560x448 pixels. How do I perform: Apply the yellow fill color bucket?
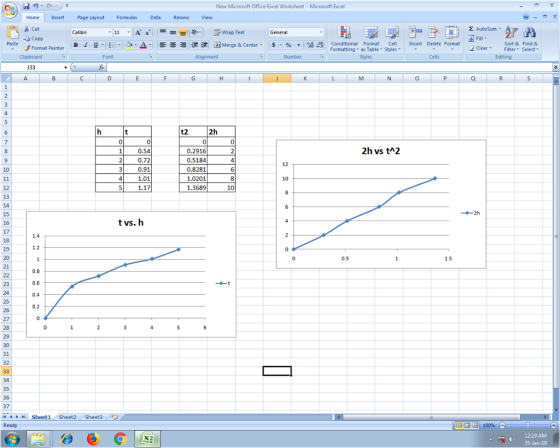click(x=129, y=45)
